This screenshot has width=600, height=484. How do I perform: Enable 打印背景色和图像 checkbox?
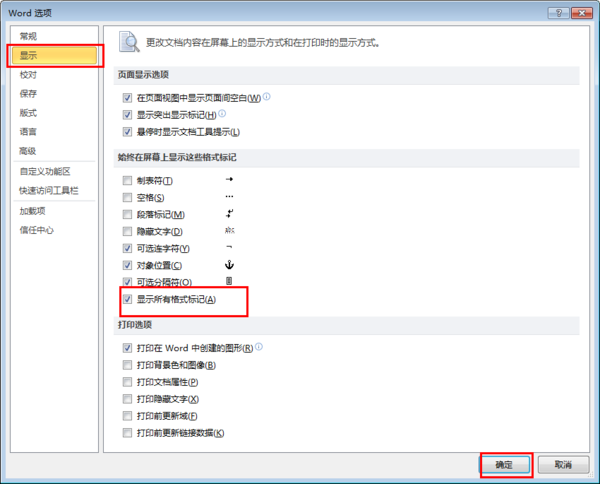click(127, 365)
